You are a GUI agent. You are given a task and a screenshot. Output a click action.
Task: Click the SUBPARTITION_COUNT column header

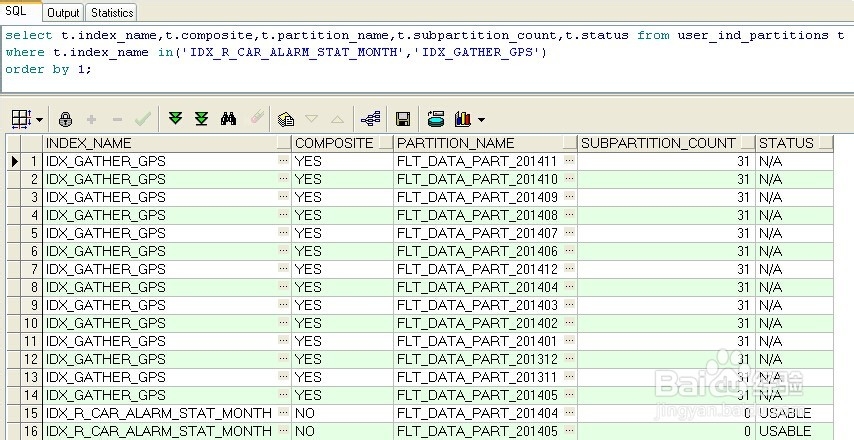pyautogui.click(x=658, y=143)
